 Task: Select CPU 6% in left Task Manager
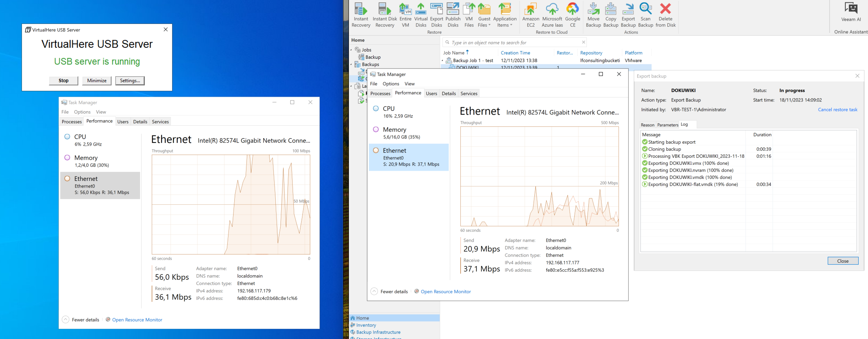pyautogui.click(x=100, y=140)
